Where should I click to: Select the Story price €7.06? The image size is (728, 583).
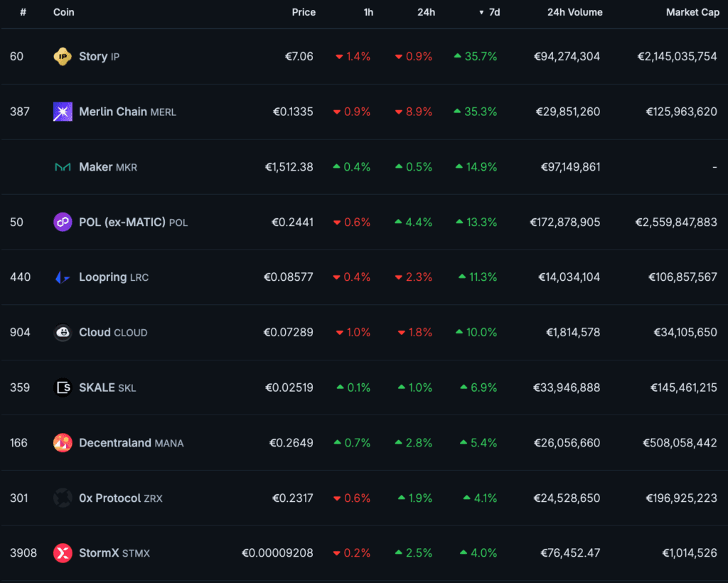(x=299, y=57)
